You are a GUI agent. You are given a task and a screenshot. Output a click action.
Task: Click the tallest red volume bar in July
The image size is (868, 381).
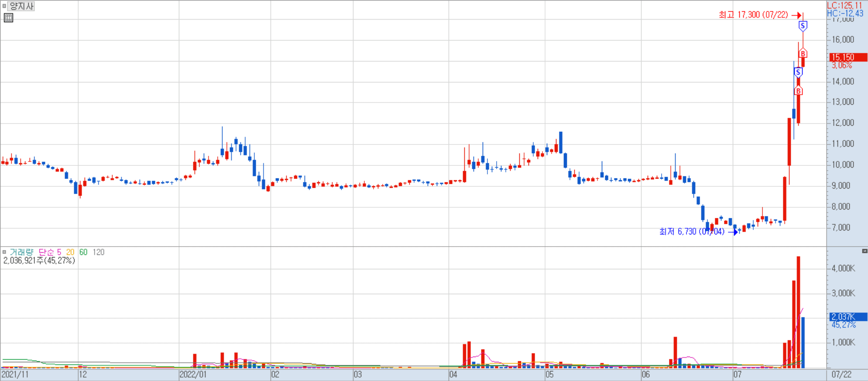[798, 312]
